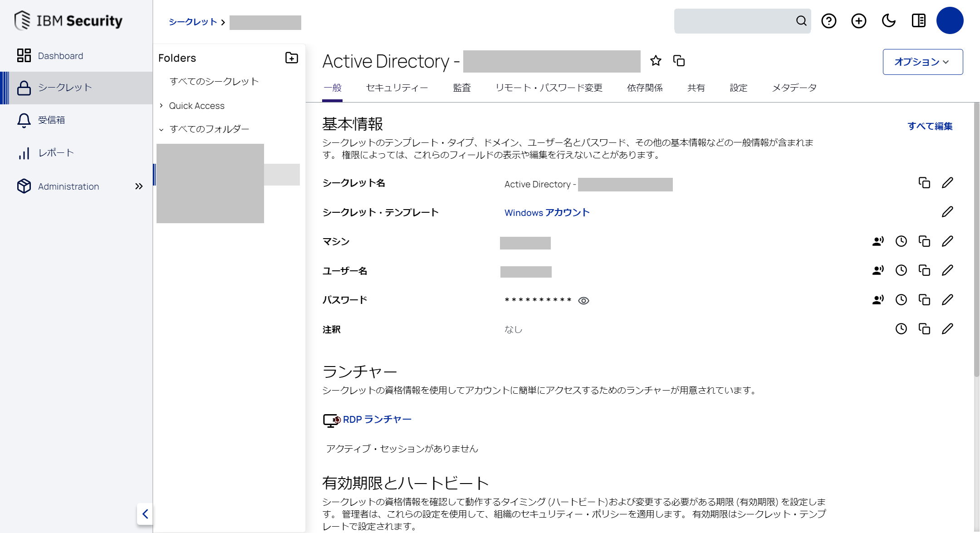
Task: Select シークレット in sidebar
Action: (76, 88)
